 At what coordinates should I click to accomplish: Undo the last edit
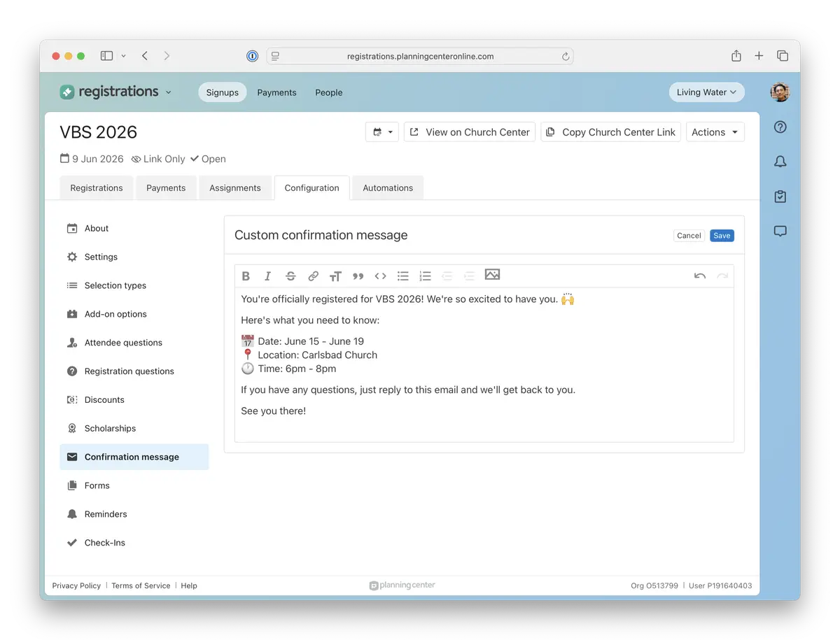[700, 276]
